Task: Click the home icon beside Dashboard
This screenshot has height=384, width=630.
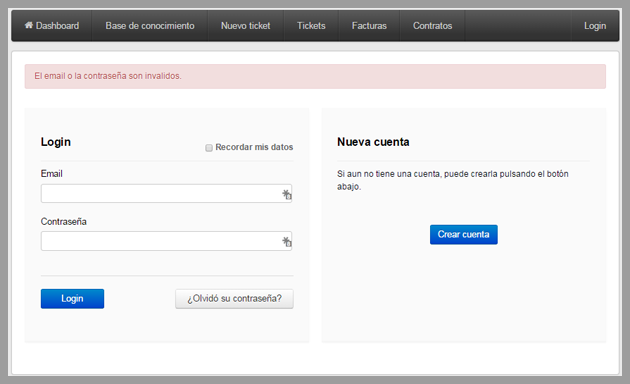Action: (29, 25)
